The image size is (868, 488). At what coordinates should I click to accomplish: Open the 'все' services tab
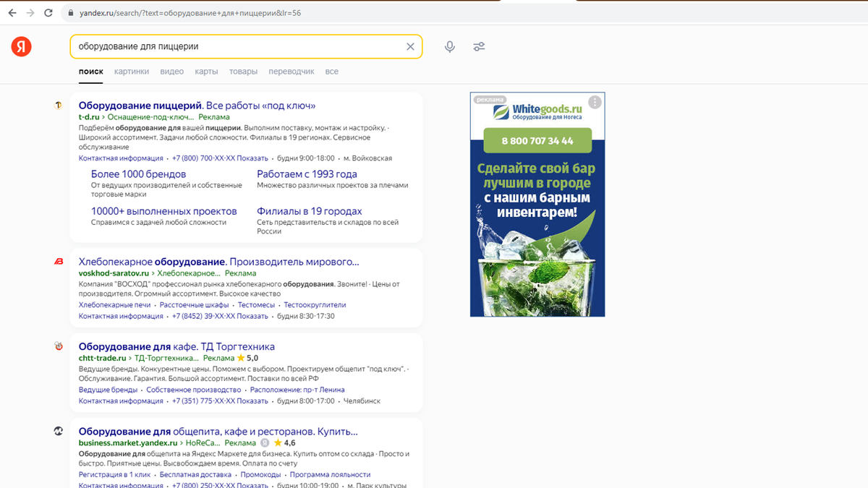(x=332, y=72)
